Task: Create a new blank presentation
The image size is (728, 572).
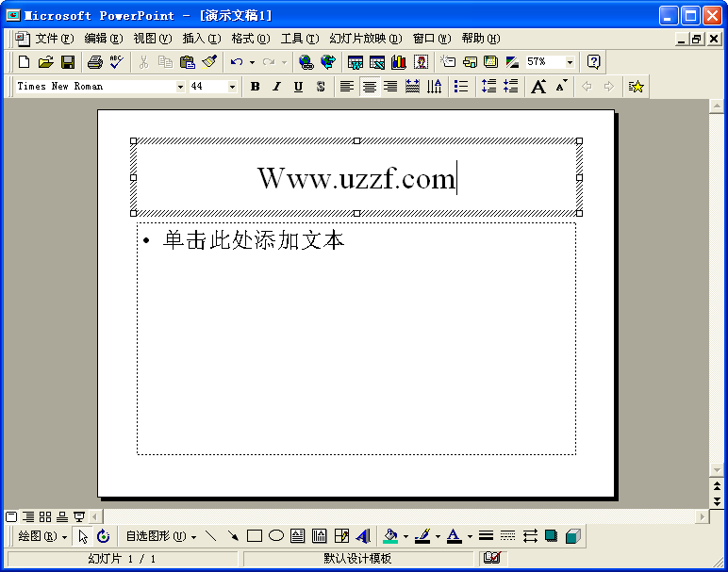Action: (x=24, y=61)
